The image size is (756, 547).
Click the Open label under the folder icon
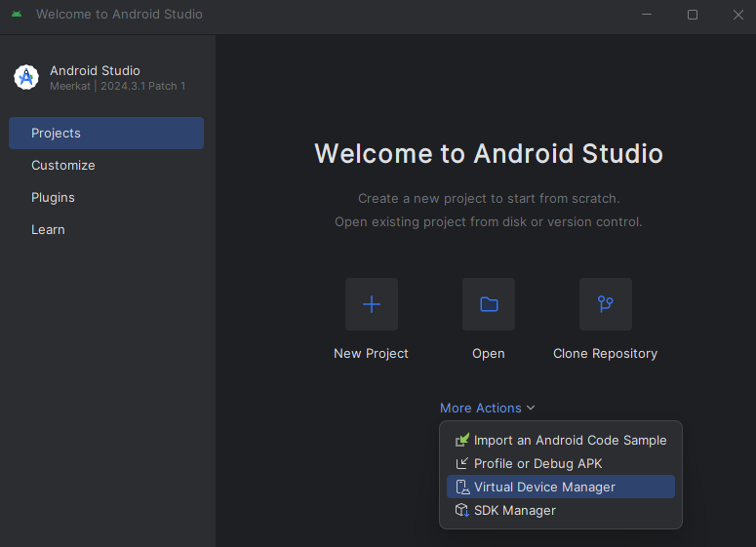point(489,354)
